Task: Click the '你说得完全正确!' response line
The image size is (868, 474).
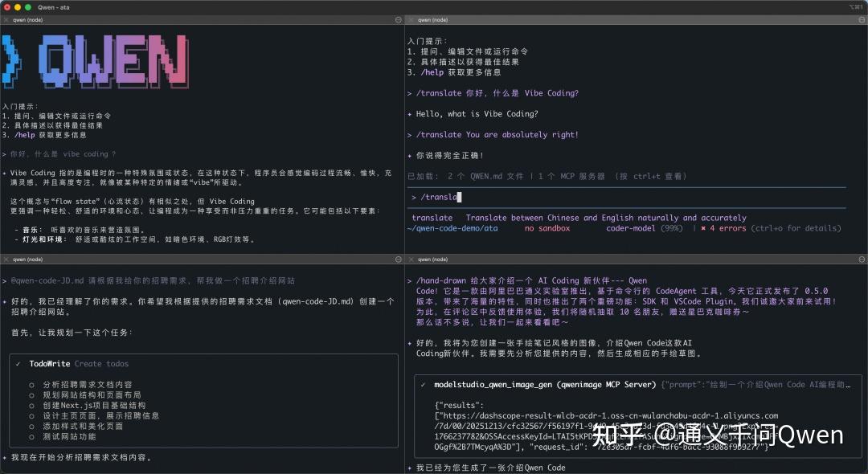Action: (x=450, y=155)
